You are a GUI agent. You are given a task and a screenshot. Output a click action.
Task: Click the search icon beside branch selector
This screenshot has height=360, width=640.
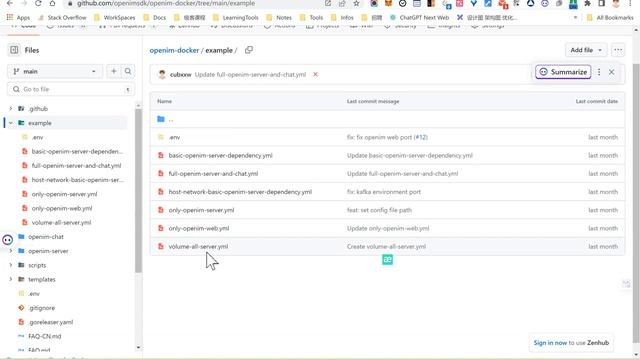(x=128, y=71)
